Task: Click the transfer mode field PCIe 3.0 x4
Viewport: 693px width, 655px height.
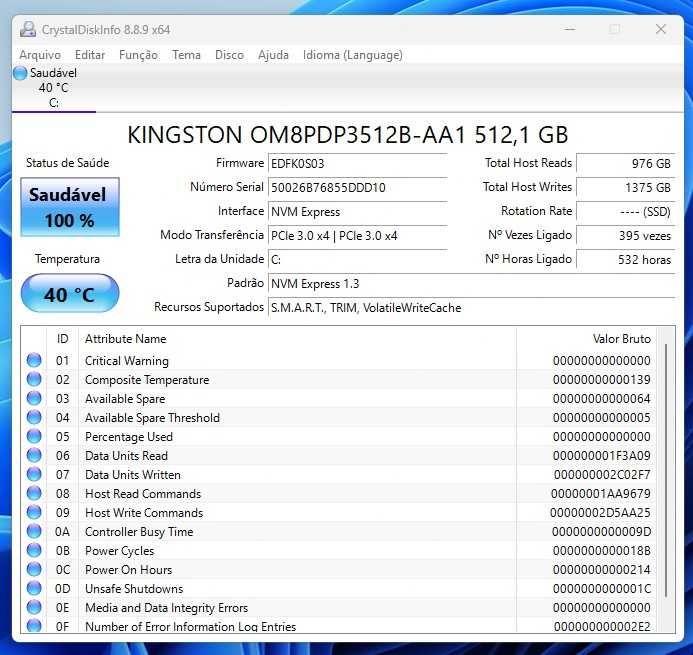Action: coord(358,236)
